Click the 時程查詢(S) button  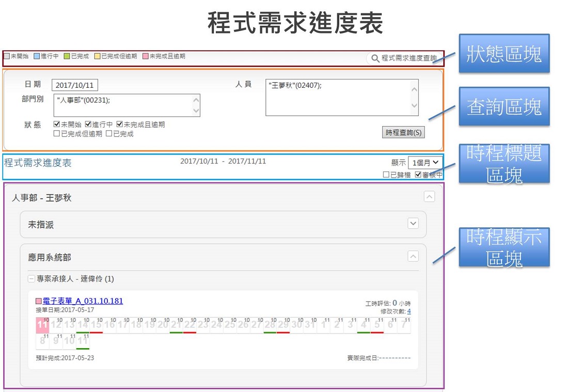point(403,133)
